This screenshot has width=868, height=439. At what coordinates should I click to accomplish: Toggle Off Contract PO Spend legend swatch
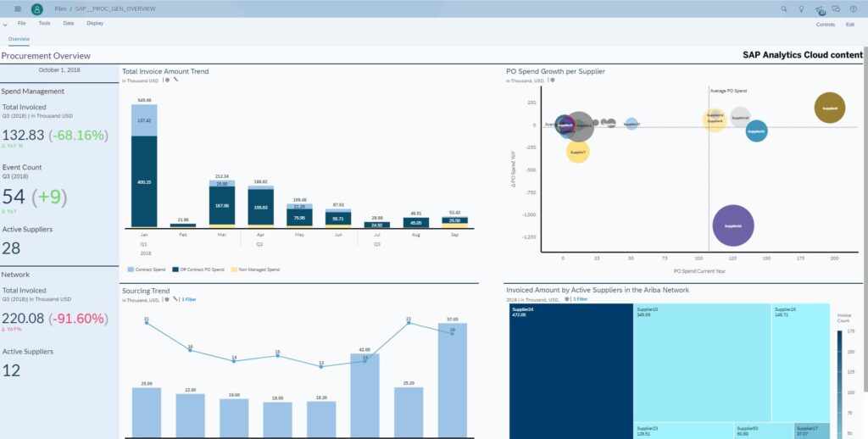click(x=175, y=270)
